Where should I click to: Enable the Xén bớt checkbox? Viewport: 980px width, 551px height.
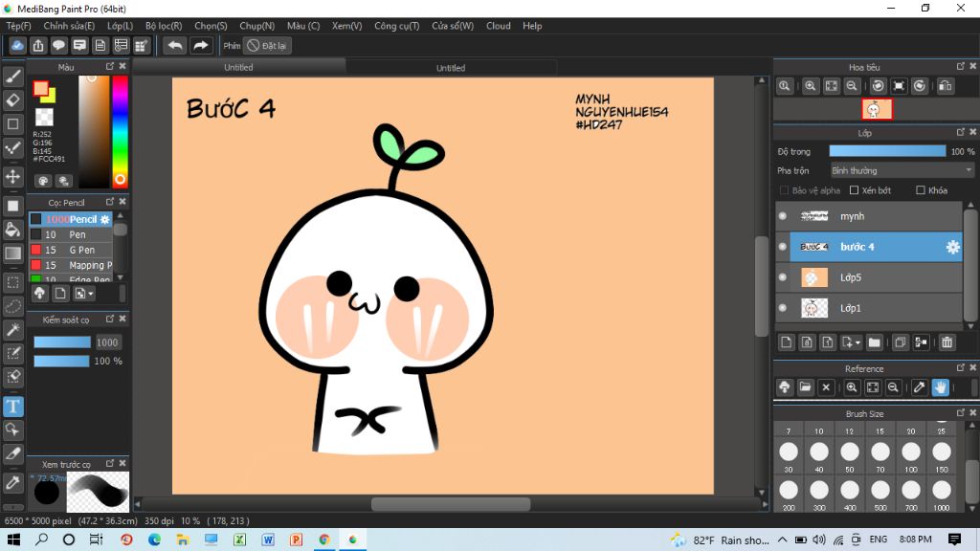[854, 190]
